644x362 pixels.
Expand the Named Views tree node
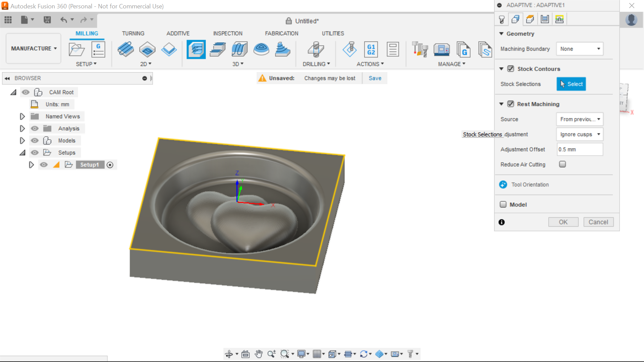pos(22,116)
